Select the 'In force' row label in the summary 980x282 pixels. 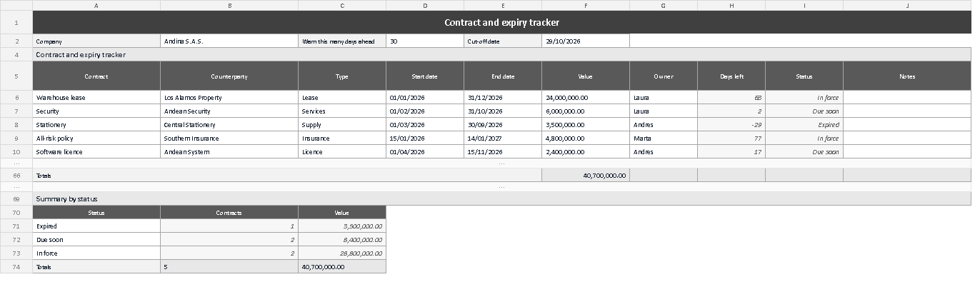click(x=96, y=253)
